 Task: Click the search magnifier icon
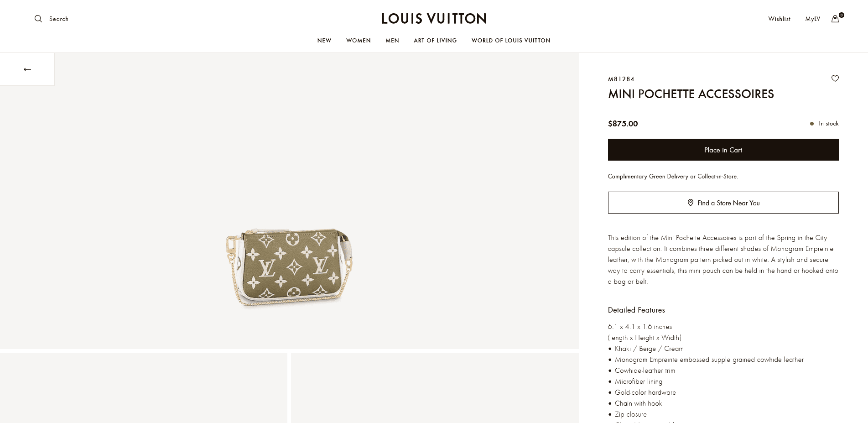pos(38,19)
